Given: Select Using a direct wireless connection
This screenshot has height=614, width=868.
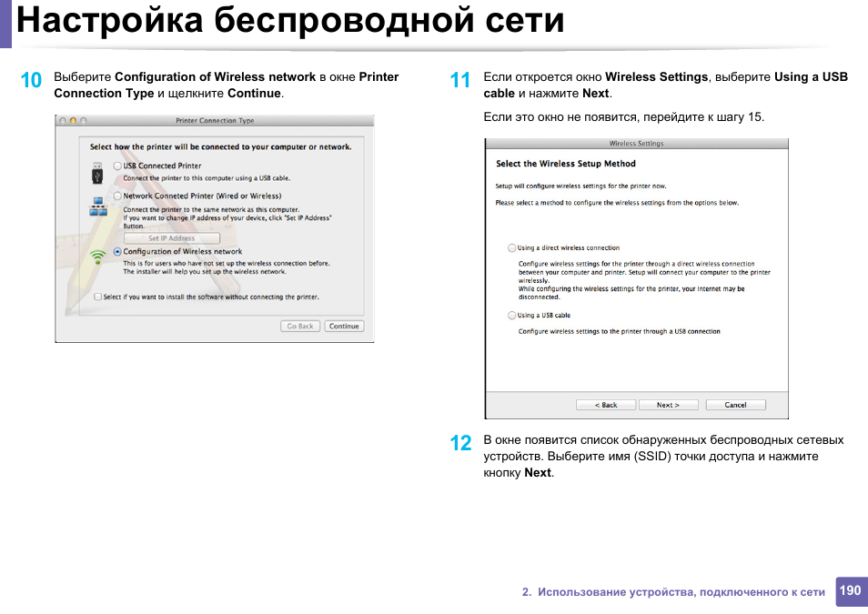Looking at the screenshot, I should (512, 248).
